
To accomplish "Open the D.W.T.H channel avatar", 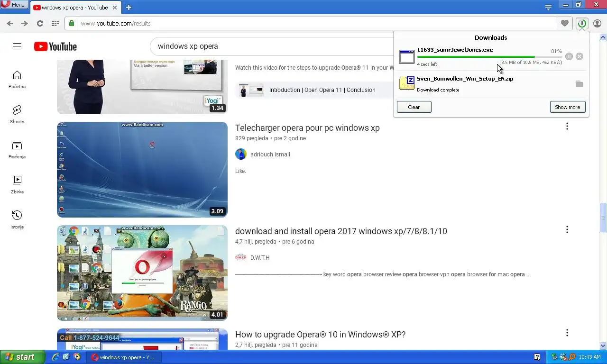I will tap(241, 257).
